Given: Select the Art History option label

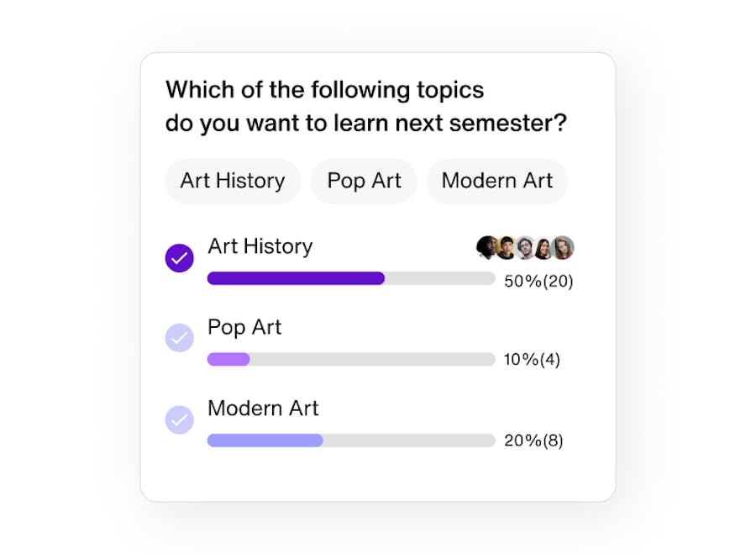Looking at the screenshot, I should point(260,246).
